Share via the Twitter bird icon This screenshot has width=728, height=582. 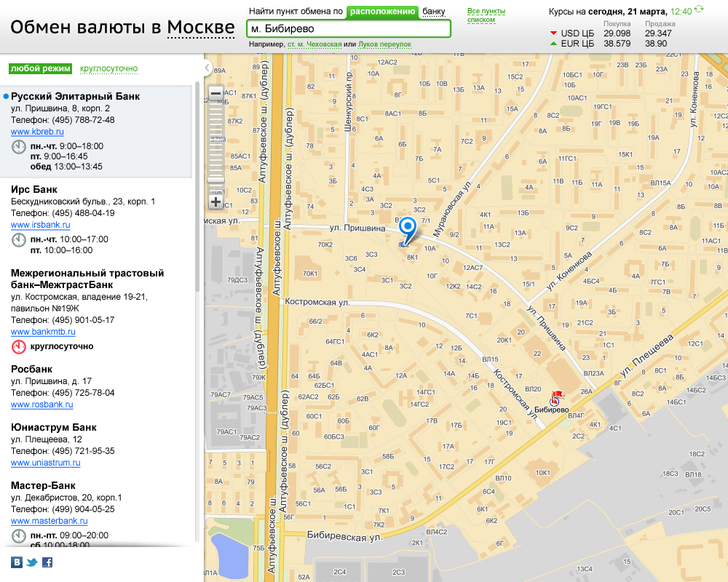point(32,562)
